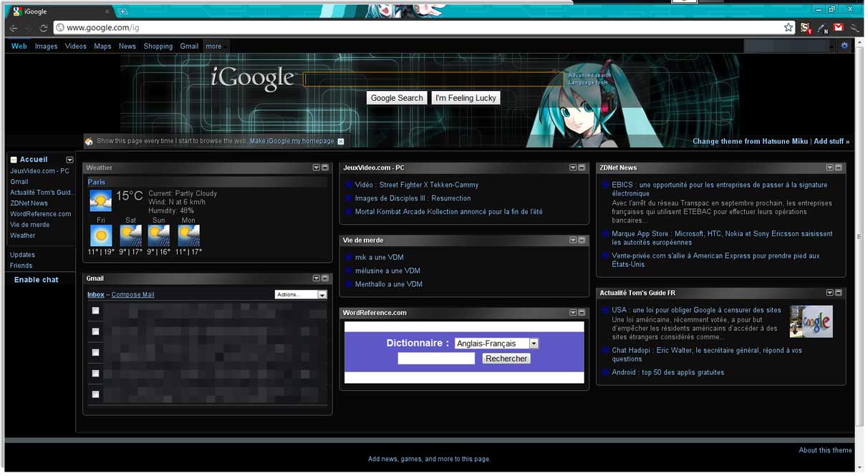The width and height of the screenshot is (868, 476).
Task: Click the I'm Feeling Lucky button
Action: pos(466,97)
